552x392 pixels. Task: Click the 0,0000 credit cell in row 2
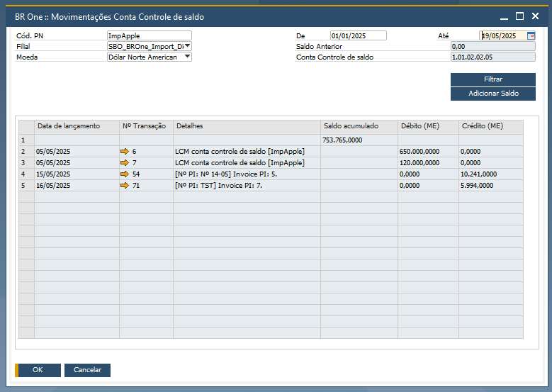(x=491, y=152)
